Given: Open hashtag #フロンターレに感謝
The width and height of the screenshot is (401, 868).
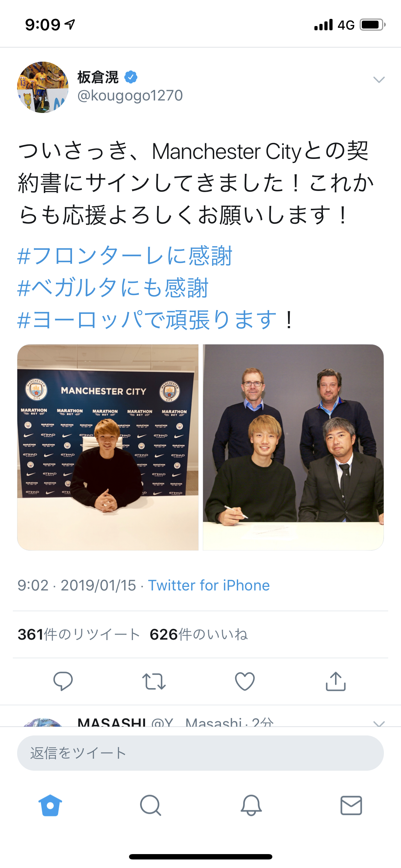Looking at the screenshot, I should (x=125, y=256).
